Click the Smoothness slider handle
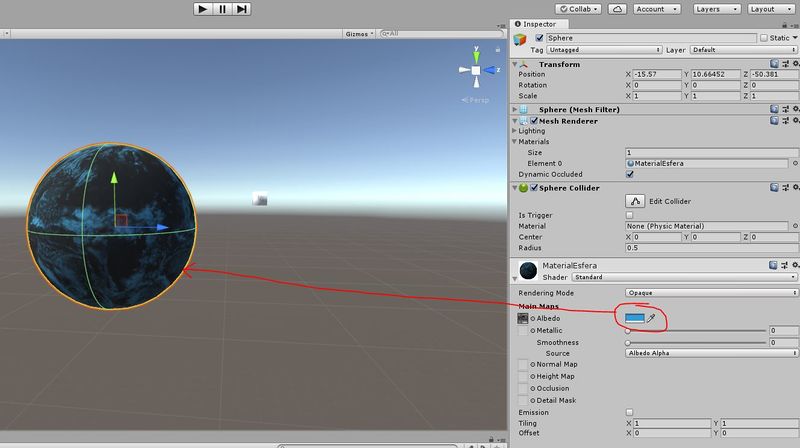Viewport: 800px width, 448px height. (628, 343)
